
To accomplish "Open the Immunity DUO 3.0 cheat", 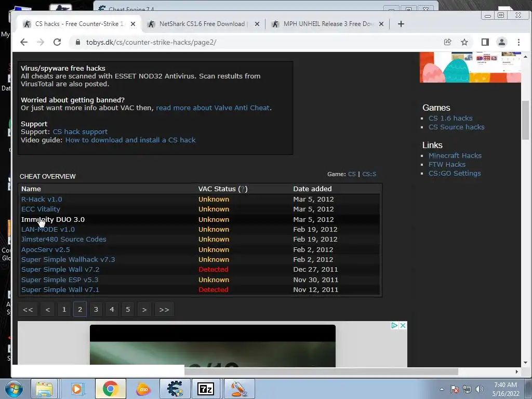I will [53, 220].
